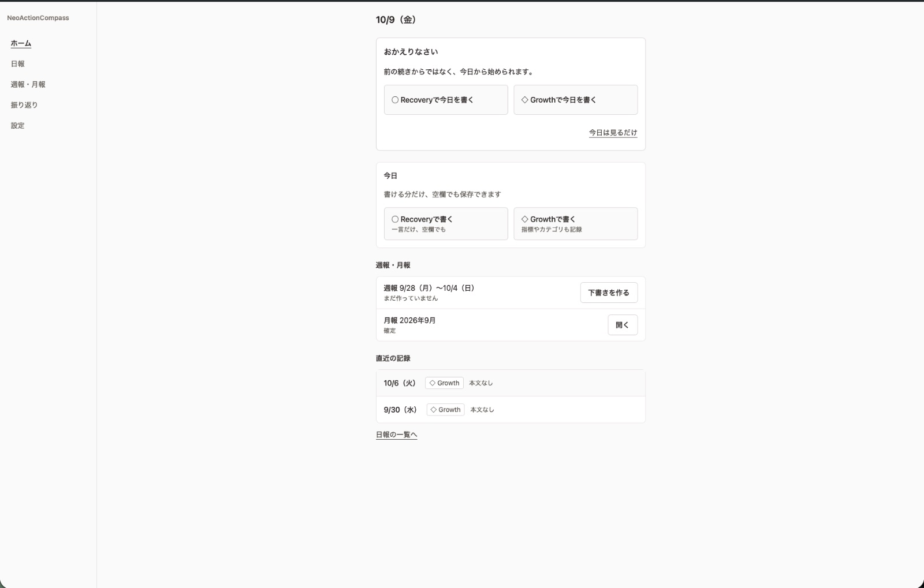Open 設定 in the sidebar
This screenshot has width=924, height=588.
click(x=17, y=125)
